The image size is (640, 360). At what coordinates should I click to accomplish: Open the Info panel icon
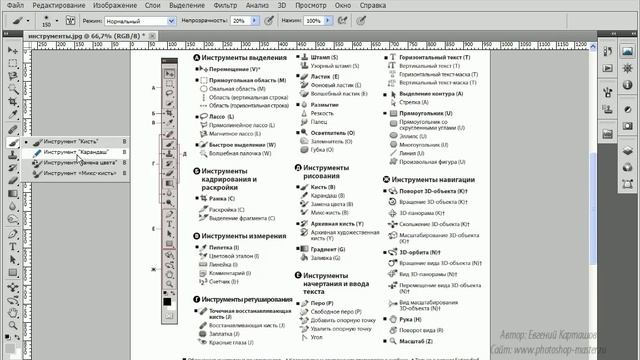(627, 85)
